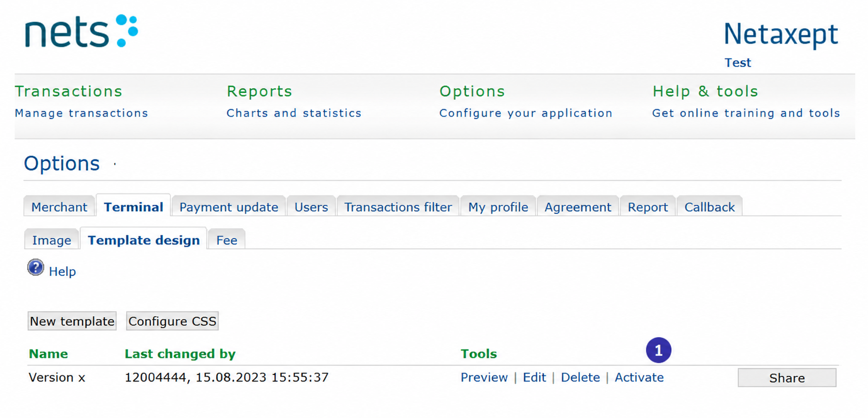This screenshot has width=868, height=418.
Task: Click the Last changed by column header
Action: tap(180, 354)
